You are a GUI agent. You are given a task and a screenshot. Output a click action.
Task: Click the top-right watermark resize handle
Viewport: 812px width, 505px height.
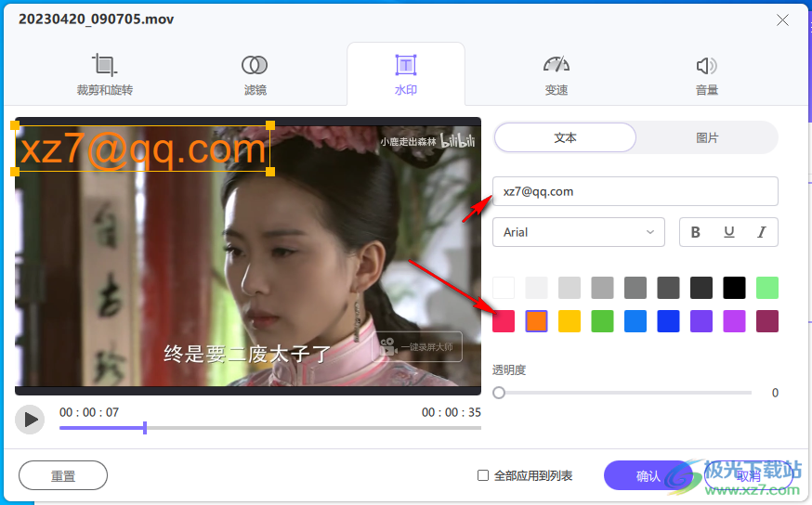tap(270, 125)
